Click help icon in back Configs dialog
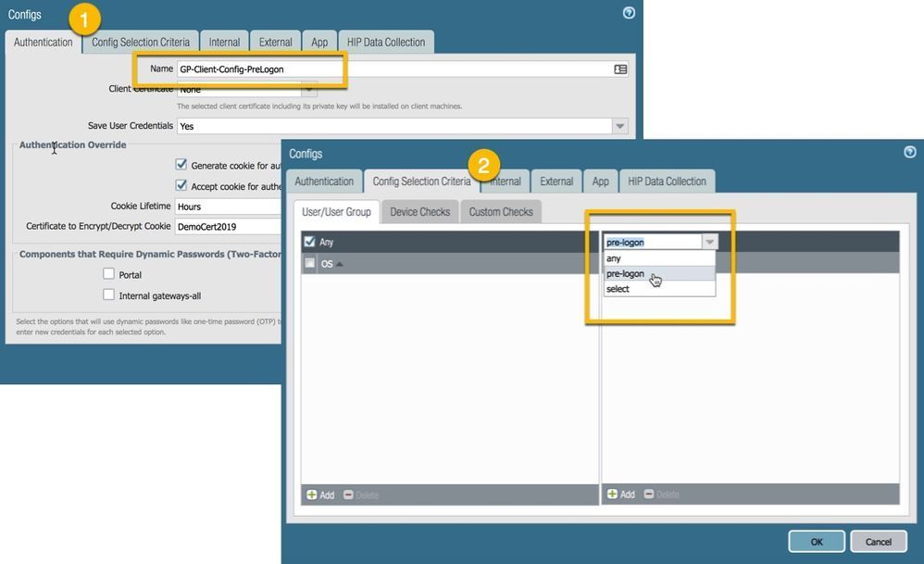Viewport: 924px width, 564px height. (x=629, y=13)
